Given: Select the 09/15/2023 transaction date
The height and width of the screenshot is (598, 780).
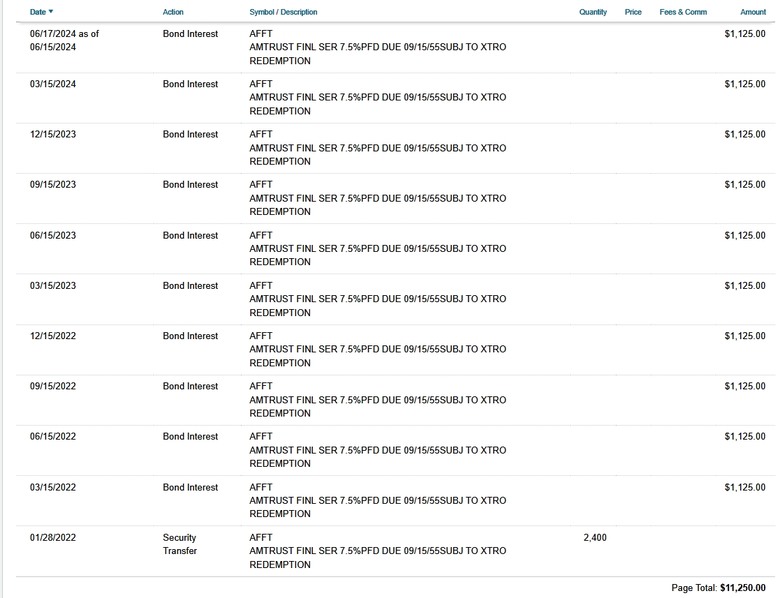Looking at the screenshot, I should [x=53, y=184].
